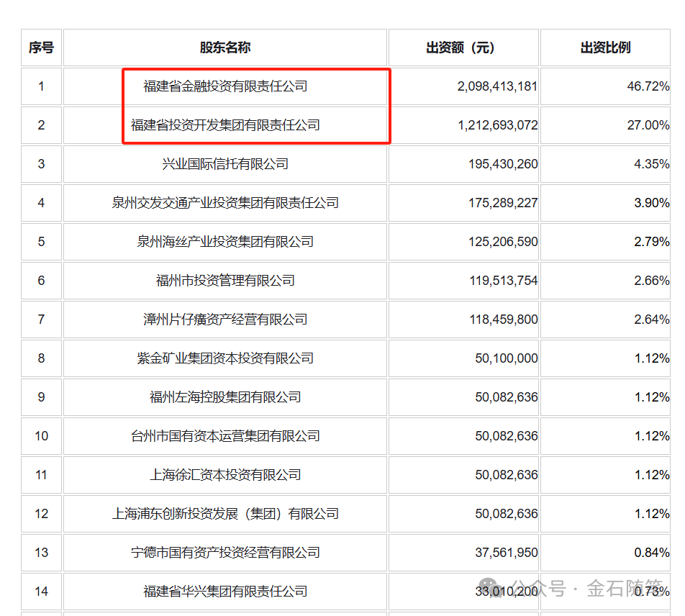685x616 pixels.
Task: Click the 27.00% ratio cell
Action: point(605,125)
